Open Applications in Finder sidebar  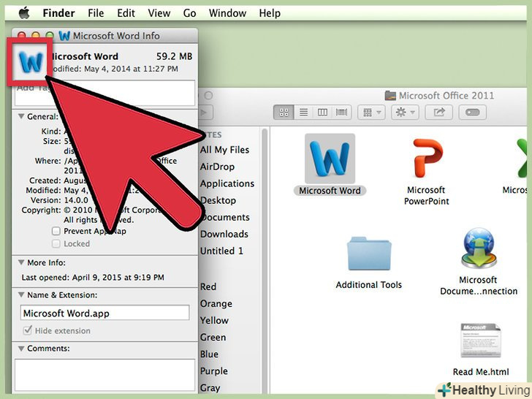(x=227, y=183)
